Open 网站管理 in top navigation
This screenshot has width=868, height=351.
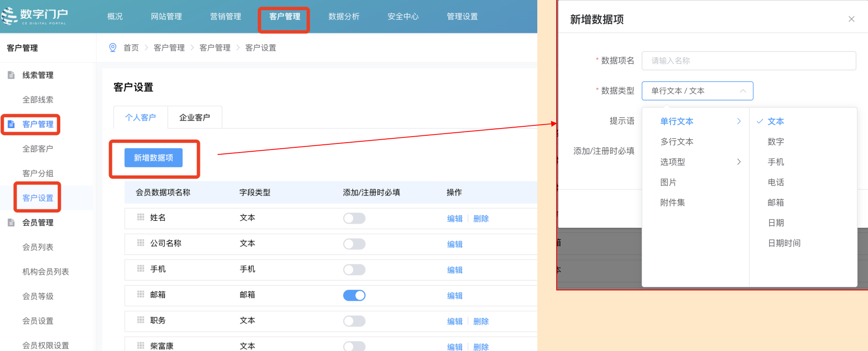coord(166,16)
